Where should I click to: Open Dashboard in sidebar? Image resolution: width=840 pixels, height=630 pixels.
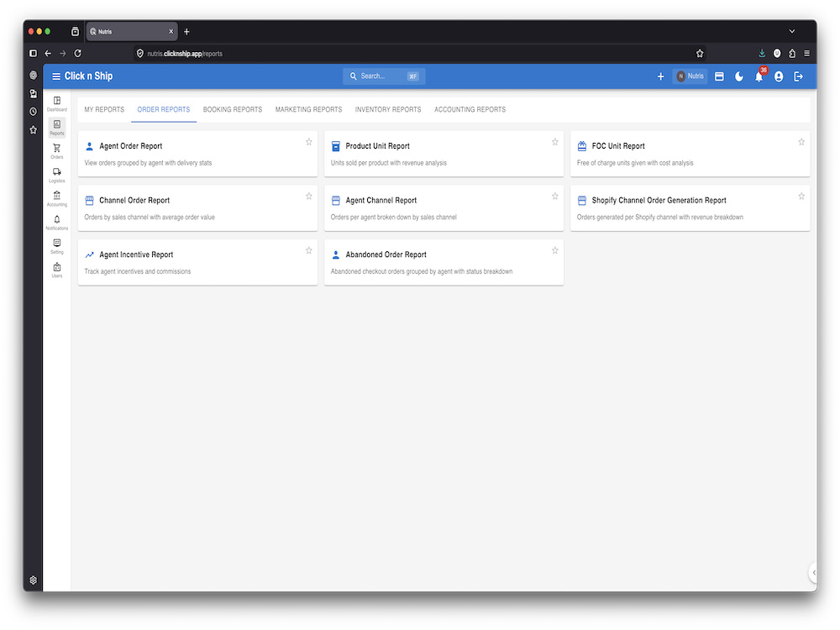click(57, 103)
